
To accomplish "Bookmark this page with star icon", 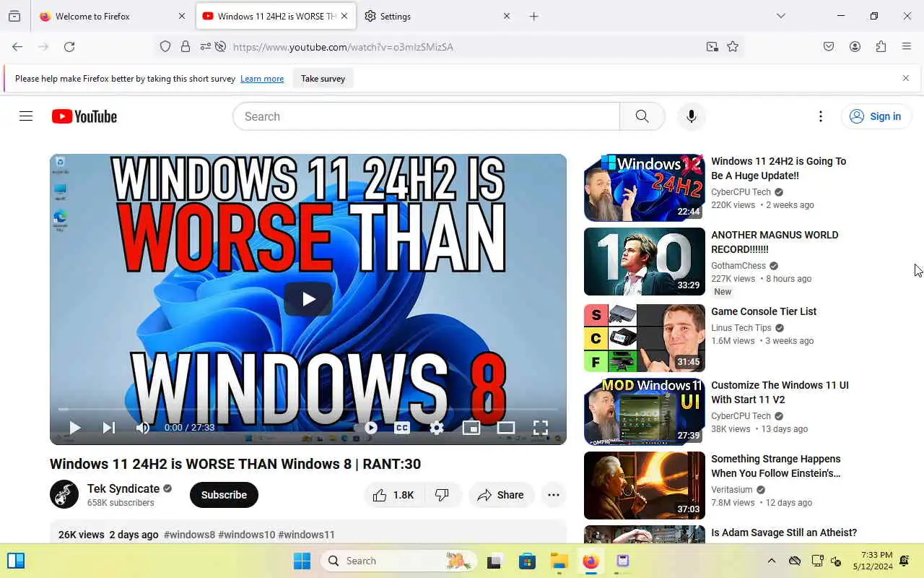I will pos(733,47).
